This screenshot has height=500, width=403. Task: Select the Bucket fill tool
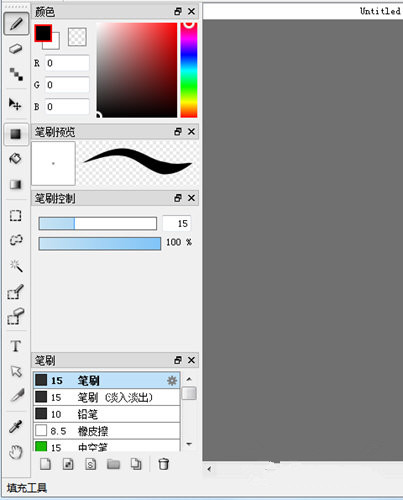pyautogui.click(x=16, y=159)
